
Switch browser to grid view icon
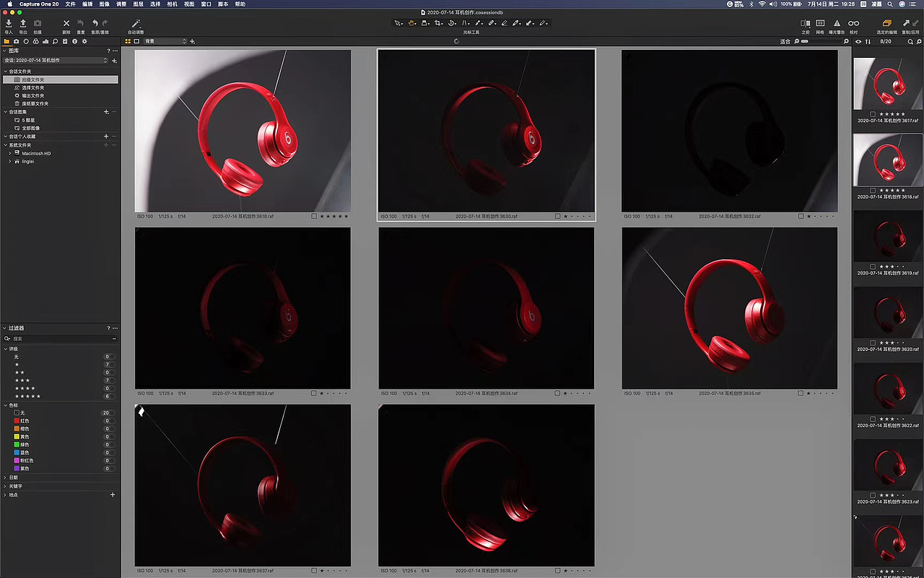[x=128, y=41]
